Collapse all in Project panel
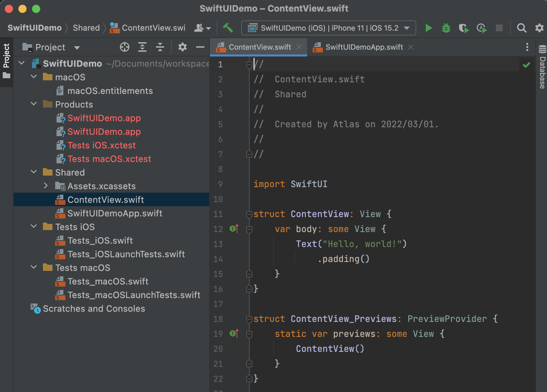The image size is (547, 392). pyautogui.click(x=160, y=47)
